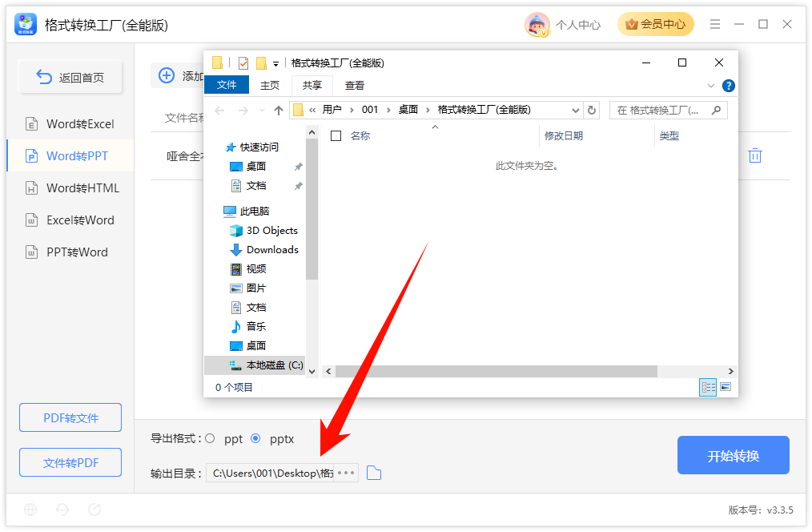Click the Explorer back arrow
This screenshot has height=532, width=812.
(x=219, y=111)
